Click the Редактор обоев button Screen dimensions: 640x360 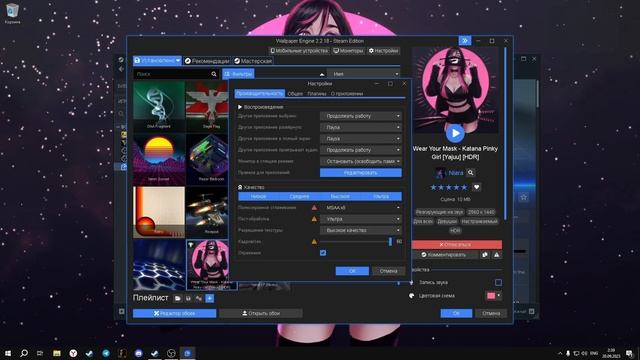(174, 313)
